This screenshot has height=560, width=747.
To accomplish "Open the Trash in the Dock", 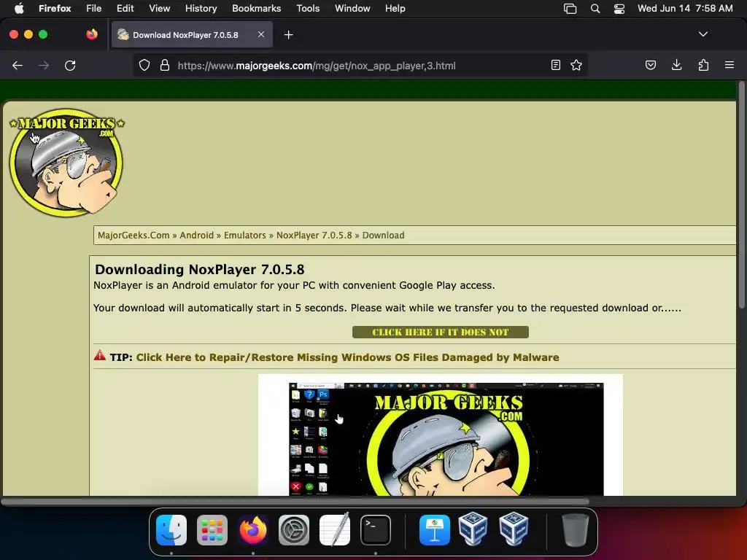I will tap(576, 529).
